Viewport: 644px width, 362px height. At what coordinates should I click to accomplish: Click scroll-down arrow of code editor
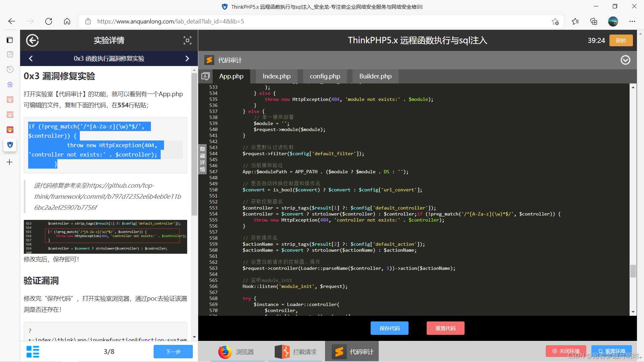(x=633, y=312)
